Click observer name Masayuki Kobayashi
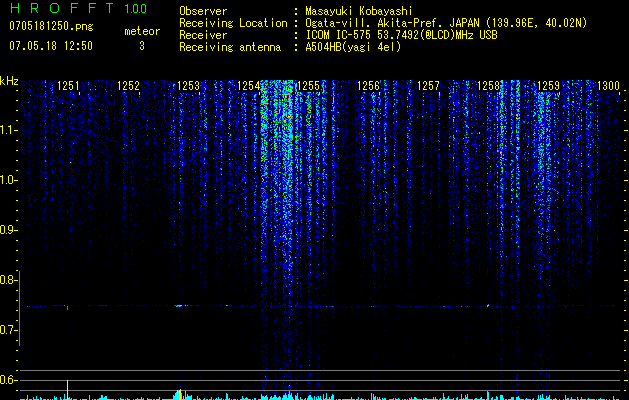This screenshot has width=629, height=400. point(359,11)
